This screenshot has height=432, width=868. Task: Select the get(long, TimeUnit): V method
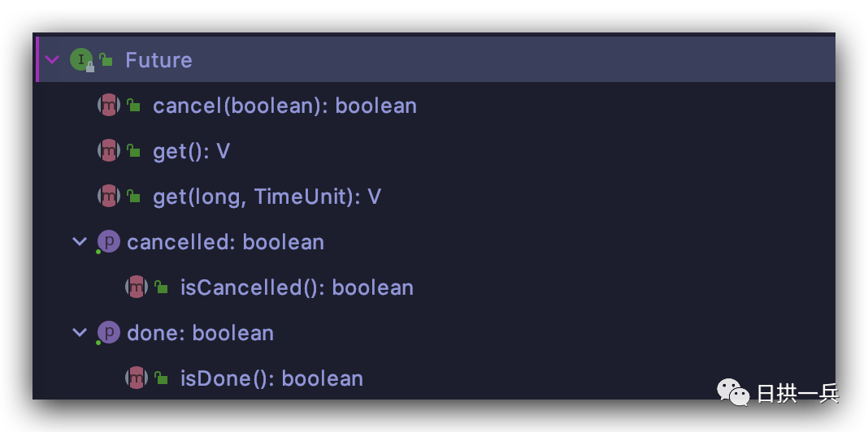click(x=267, y=197)
